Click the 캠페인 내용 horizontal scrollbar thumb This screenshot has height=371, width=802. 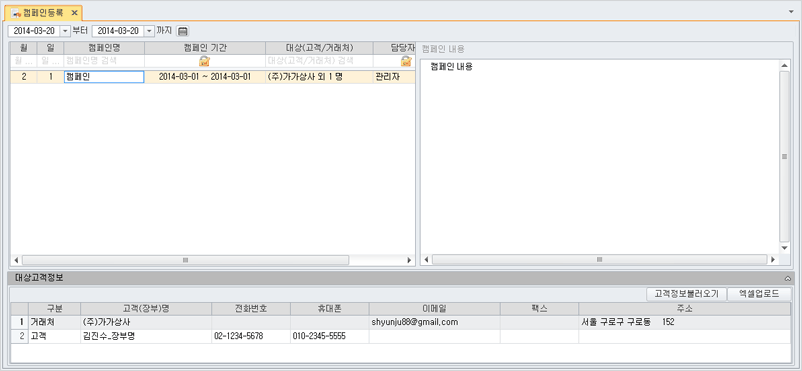pyautogui.click(x=599, y=260)
